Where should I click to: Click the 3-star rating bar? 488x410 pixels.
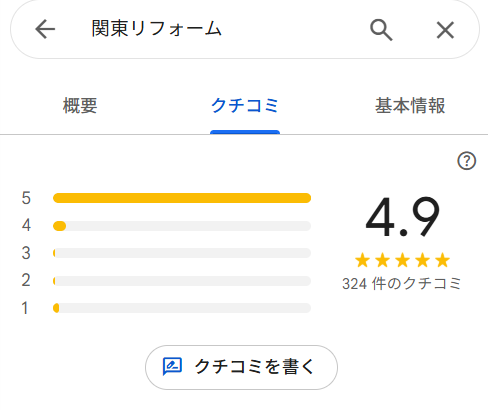182,253
